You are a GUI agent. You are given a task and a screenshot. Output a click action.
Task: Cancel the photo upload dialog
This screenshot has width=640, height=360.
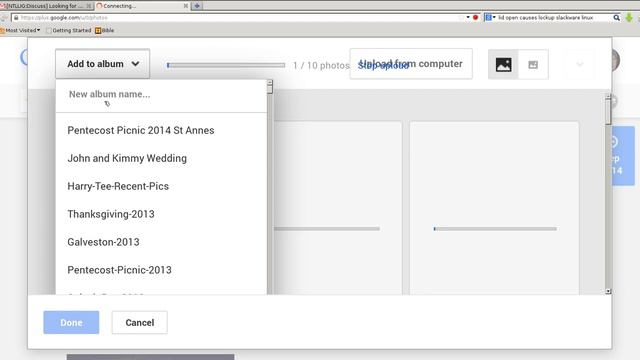click(x=140, y=322)
